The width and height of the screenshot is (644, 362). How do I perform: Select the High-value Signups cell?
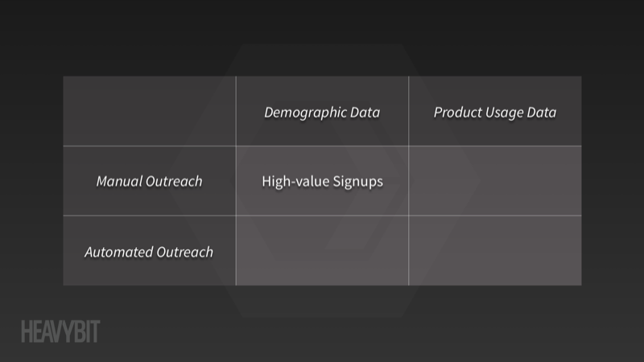(323, 181)
